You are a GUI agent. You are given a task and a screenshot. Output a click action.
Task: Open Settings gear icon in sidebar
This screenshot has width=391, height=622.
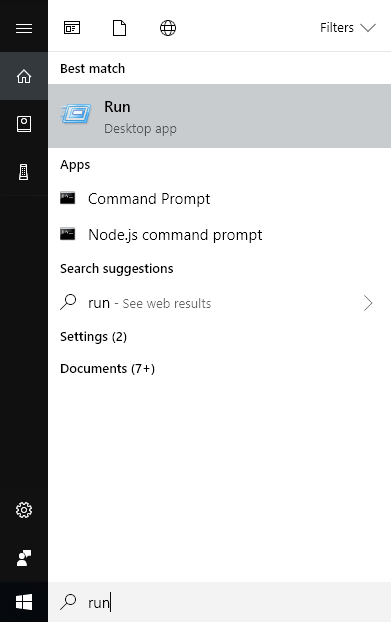click(x=24, y=510)
